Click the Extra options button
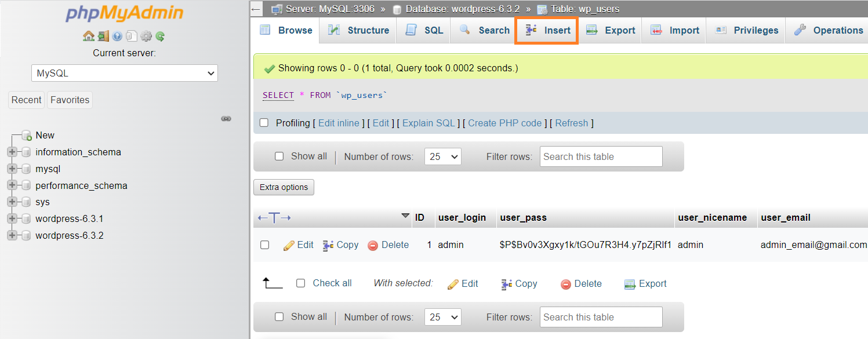Viewport: 868px width, 339px height. point(284,187)
